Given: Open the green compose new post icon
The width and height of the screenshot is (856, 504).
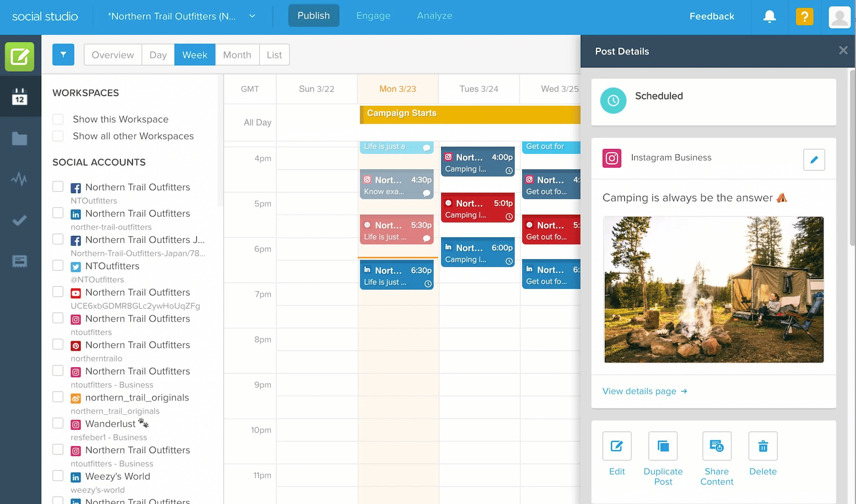Looking at the screenshot, I should 20,56.
